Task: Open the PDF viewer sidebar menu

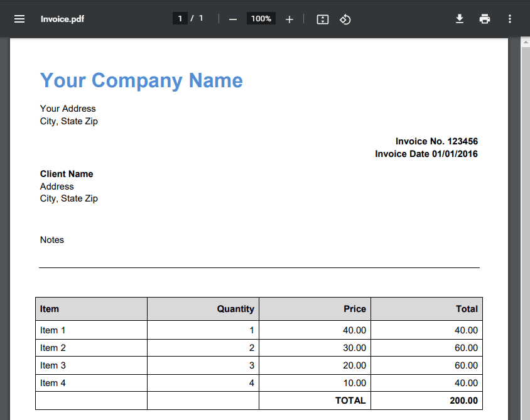Action: click(19, 19)
